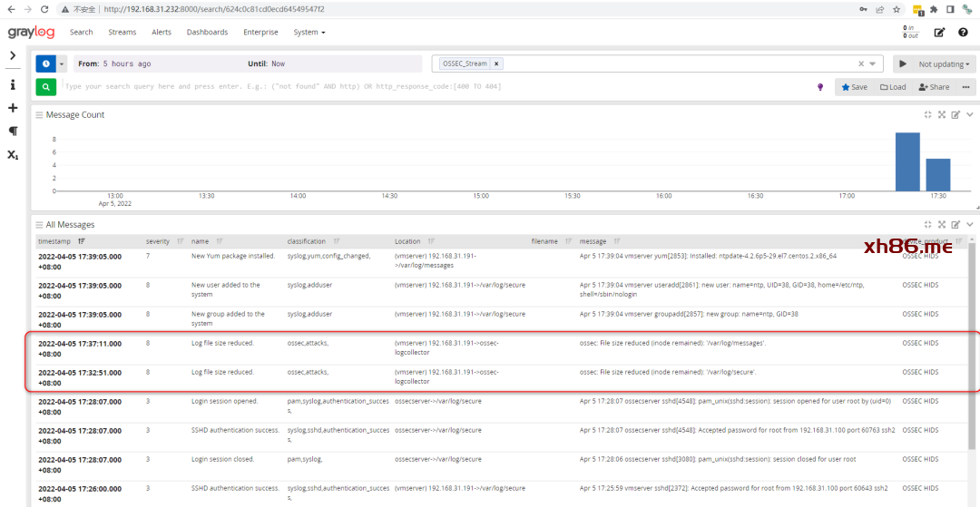
Task: Edit the All Messages widget
Action: click(955, 225)
